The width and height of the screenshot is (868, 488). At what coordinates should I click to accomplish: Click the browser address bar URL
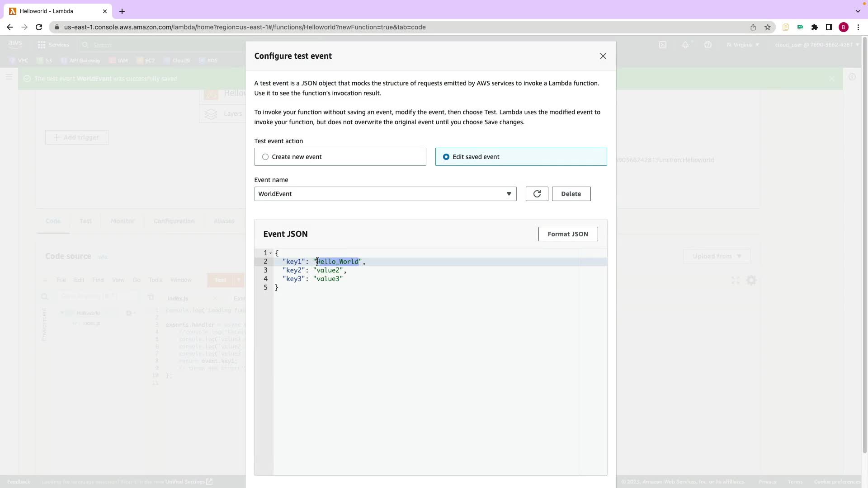click(244, 27)
